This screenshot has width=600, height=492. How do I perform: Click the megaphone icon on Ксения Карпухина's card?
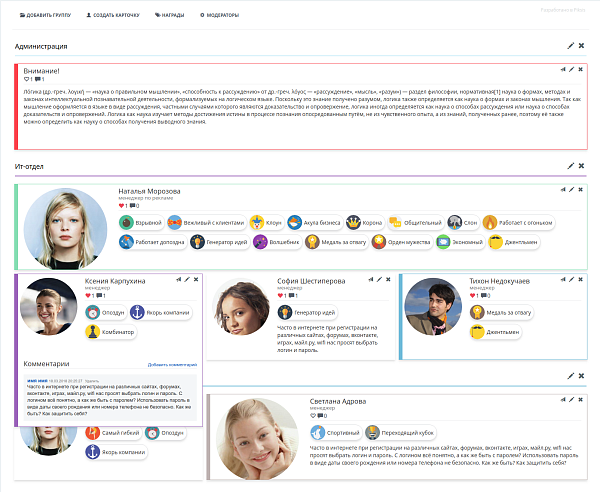[179, 280]
